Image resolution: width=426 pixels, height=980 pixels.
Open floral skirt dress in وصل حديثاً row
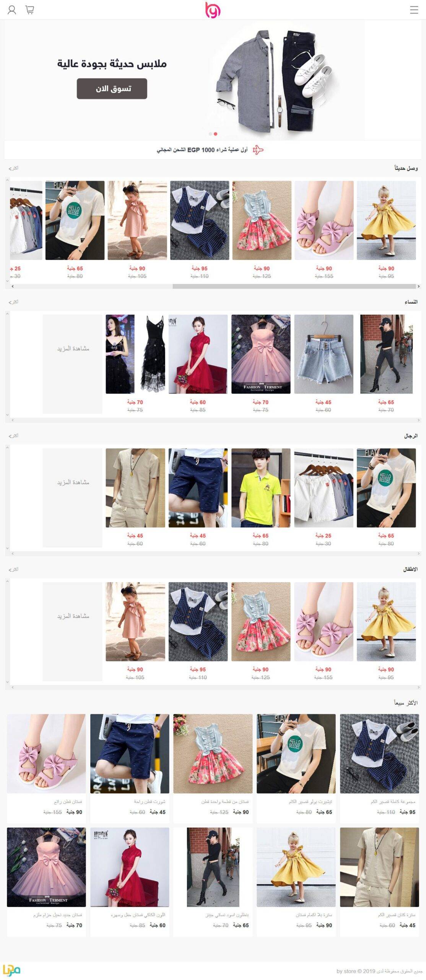click(262, 220)
